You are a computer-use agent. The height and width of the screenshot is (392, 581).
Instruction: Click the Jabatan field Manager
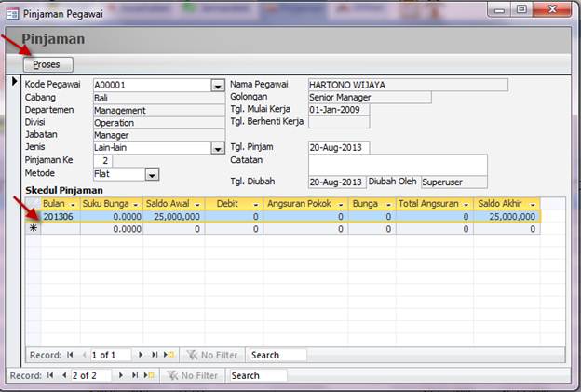(159, 135)
